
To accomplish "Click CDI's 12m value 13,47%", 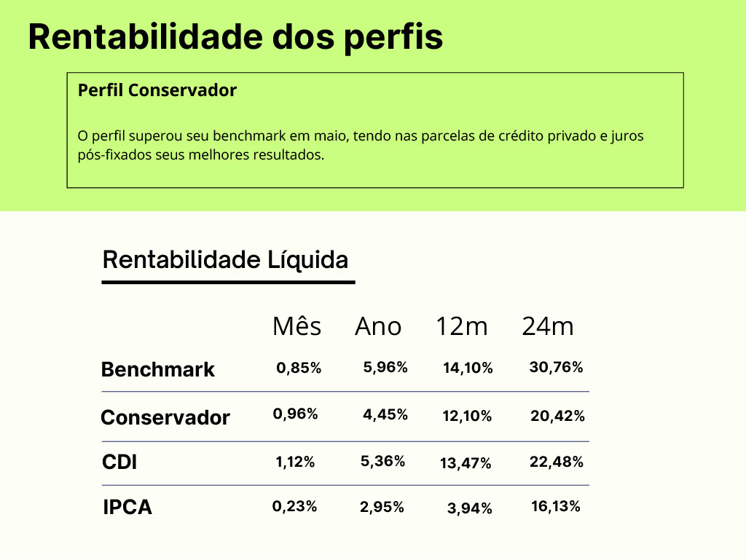I will [466, 462].
